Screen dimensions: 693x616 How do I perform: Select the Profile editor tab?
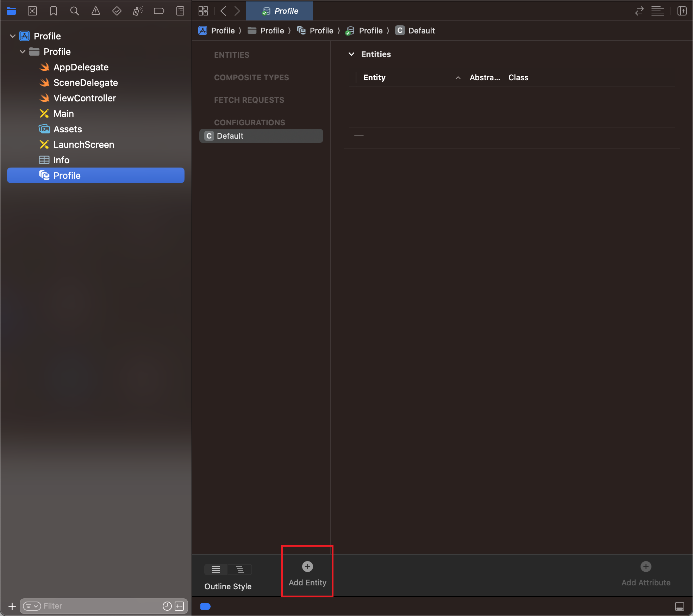[x=280, y=11]
